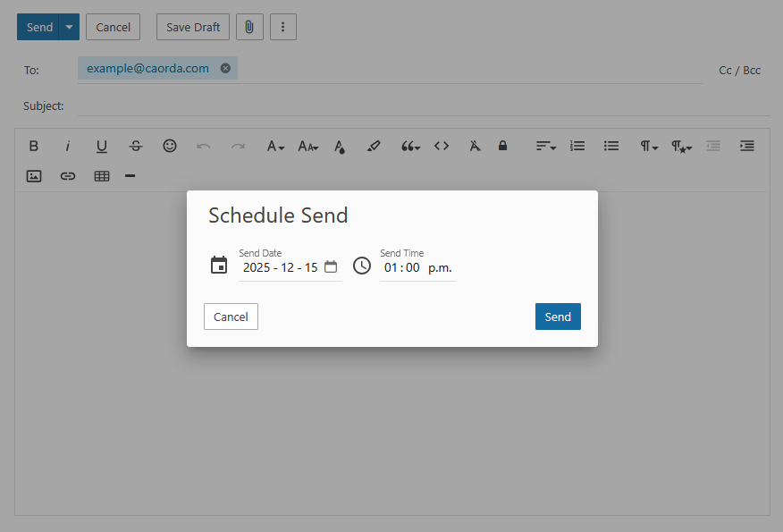Insert a table into the message

coord(102,176)
